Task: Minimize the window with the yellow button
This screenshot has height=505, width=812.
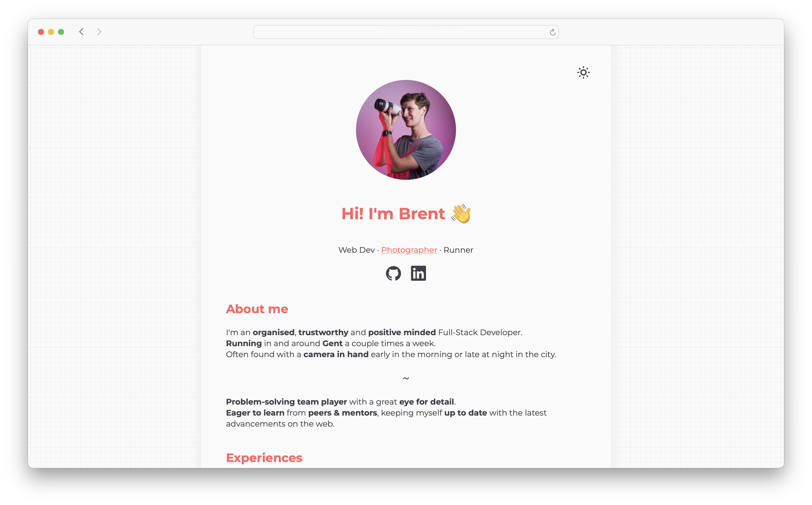Action: (x=51, y=32)
